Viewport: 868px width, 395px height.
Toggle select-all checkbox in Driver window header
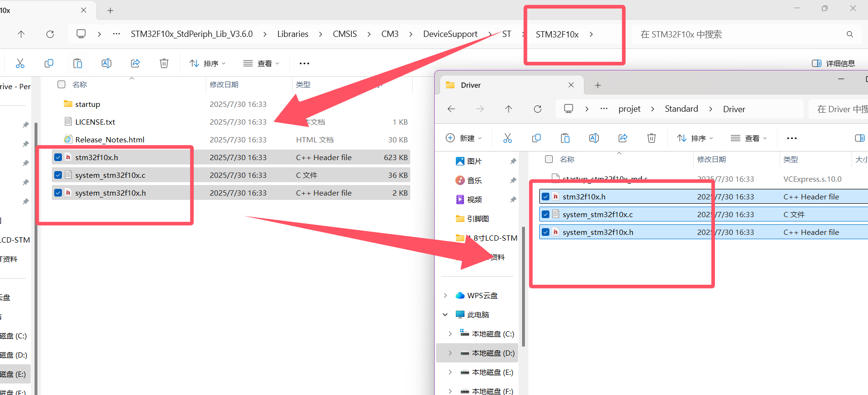549,159
